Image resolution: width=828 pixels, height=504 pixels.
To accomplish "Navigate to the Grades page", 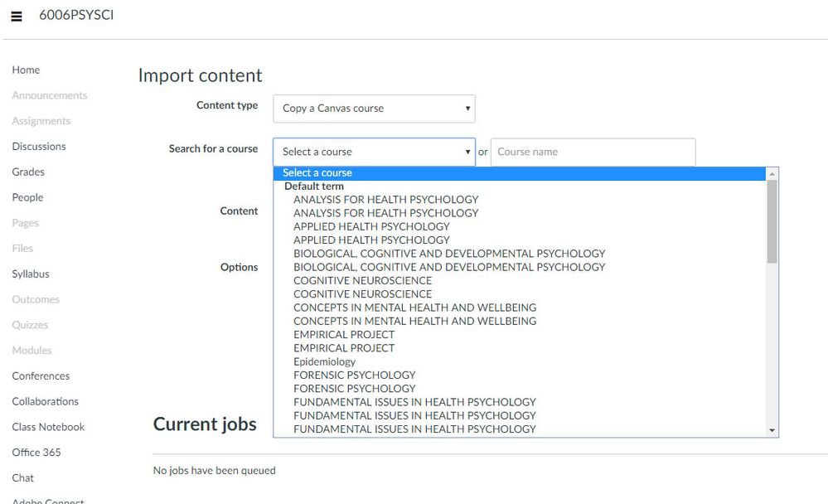I will tap(28, 172).
